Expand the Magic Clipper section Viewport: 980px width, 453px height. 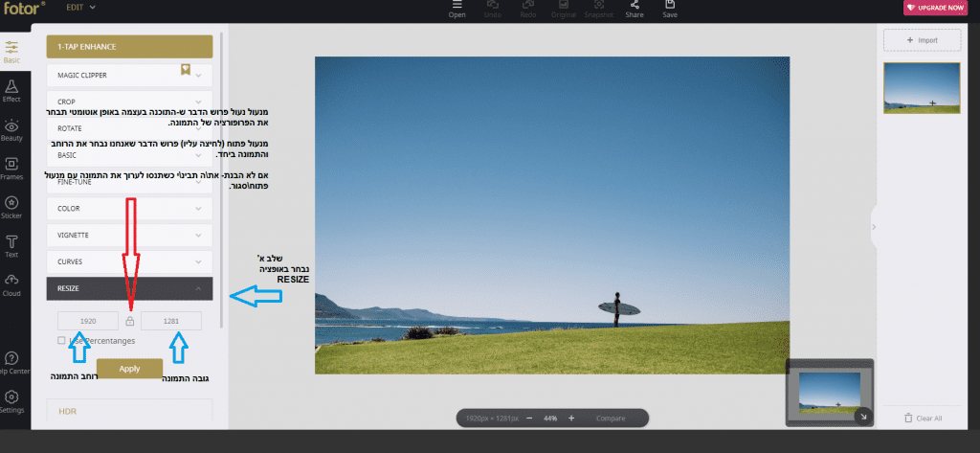pos(129,74)
